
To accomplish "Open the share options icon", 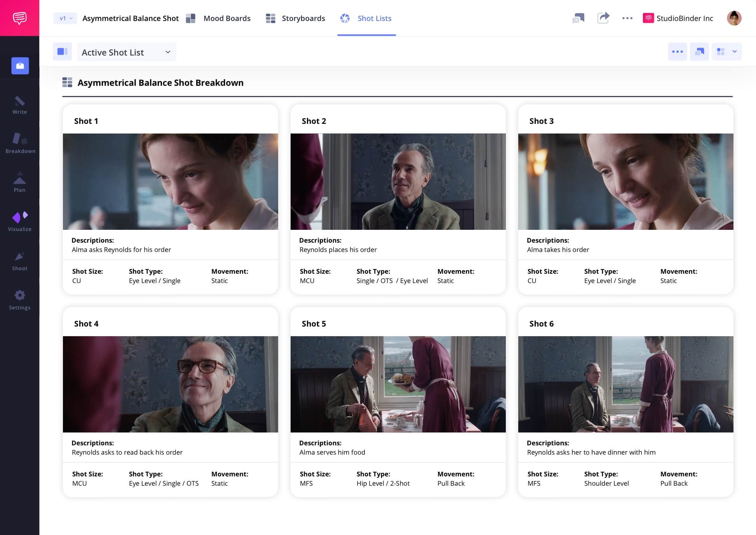I will point(603,18).
